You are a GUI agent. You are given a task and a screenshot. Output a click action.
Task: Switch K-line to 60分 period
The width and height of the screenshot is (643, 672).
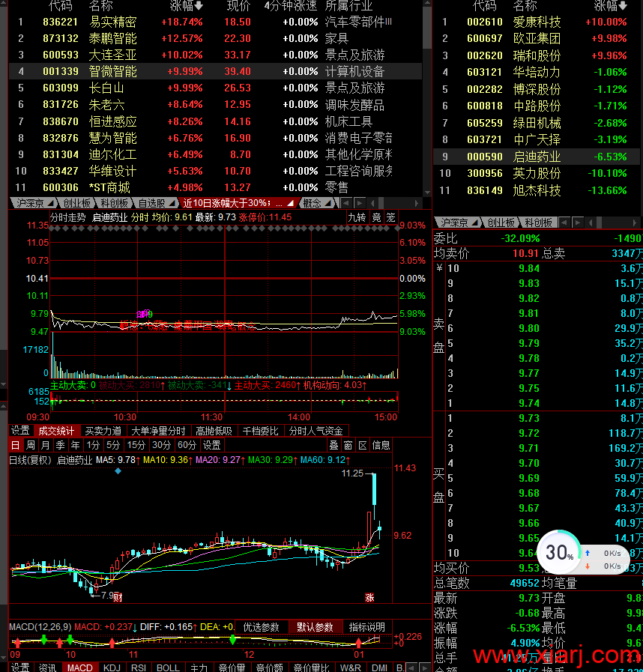click(x=187, y=445)
